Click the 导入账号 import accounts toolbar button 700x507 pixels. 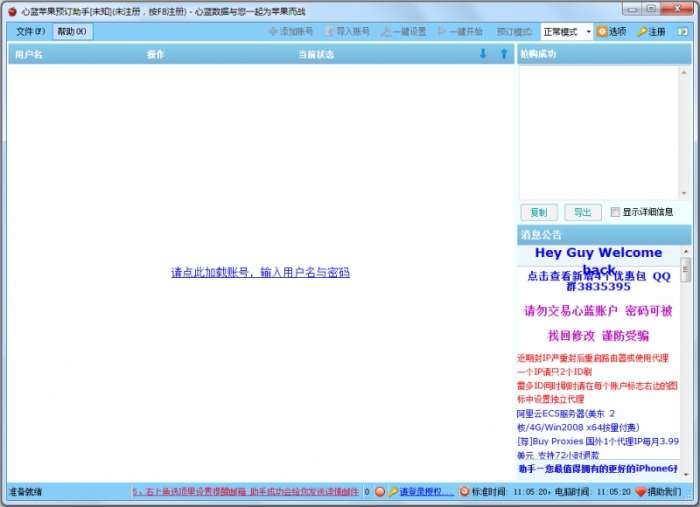point(348,31)
